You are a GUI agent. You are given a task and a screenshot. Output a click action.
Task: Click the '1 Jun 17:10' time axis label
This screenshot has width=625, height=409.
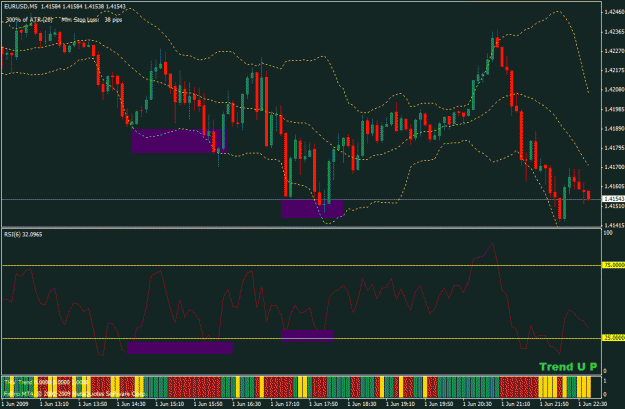[285, 404]
